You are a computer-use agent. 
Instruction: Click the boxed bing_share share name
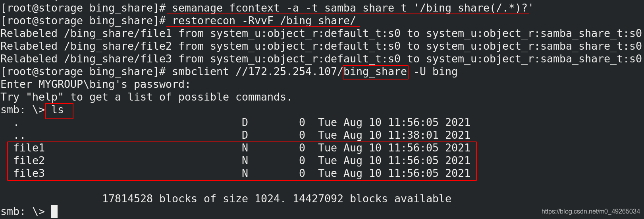[375, 72]
